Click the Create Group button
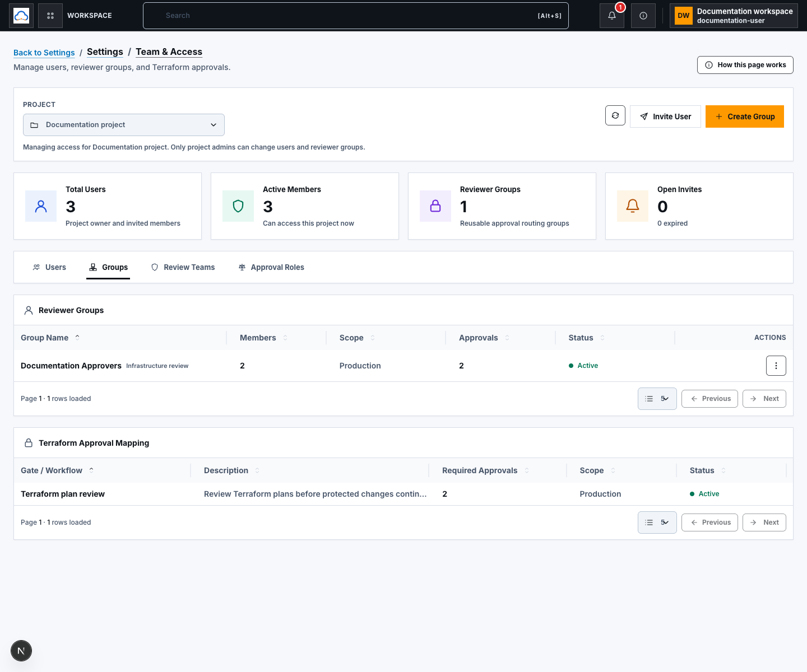The height and width of the screenshot is (672, 807). coord(745,116)
